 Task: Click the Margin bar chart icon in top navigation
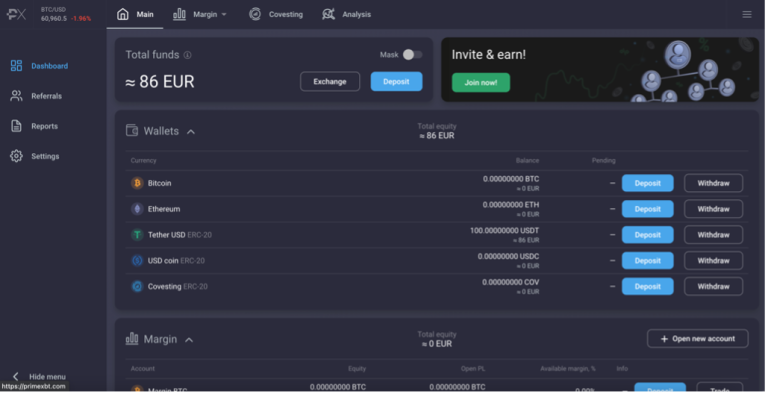tap(180, 14)
